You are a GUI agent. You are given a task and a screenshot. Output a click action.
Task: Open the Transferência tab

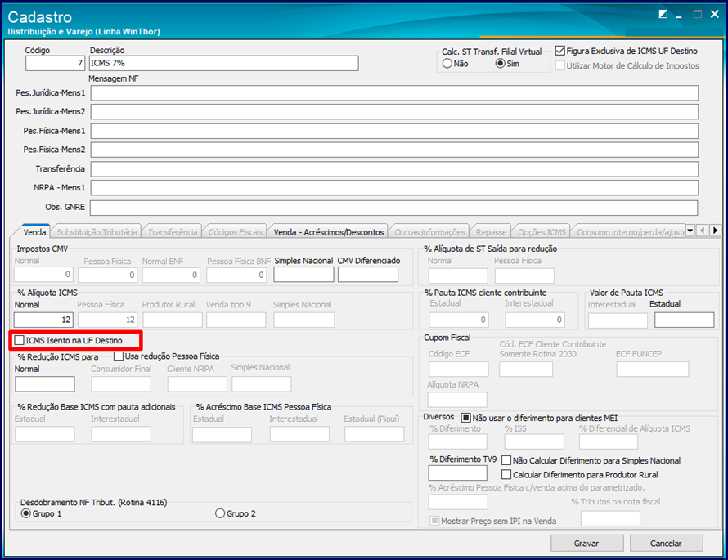[173, 232]
